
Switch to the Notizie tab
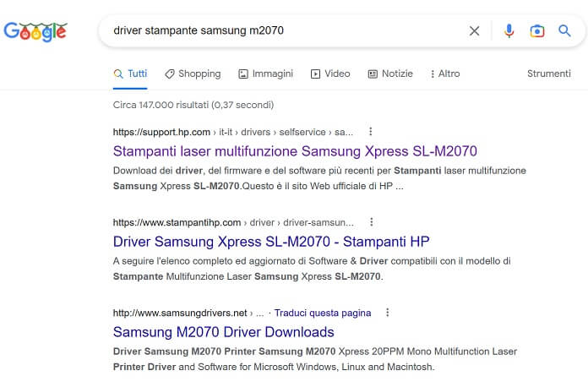(x=390, y=74)
